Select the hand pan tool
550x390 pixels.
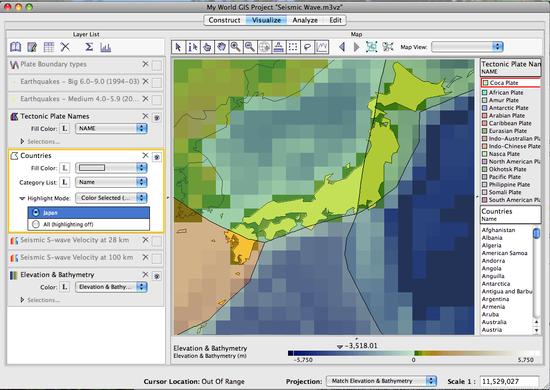coord(221,47)
